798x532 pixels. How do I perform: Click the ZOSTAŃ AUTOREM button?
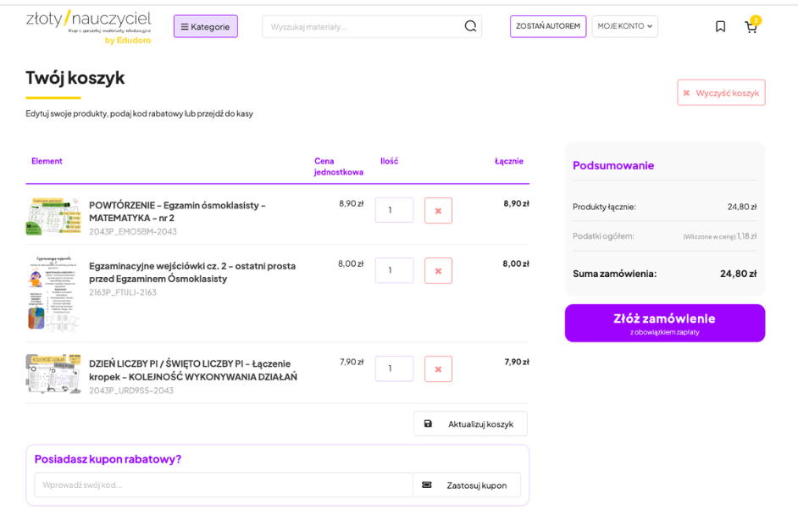pyautogui.click(x=548, y=26)
